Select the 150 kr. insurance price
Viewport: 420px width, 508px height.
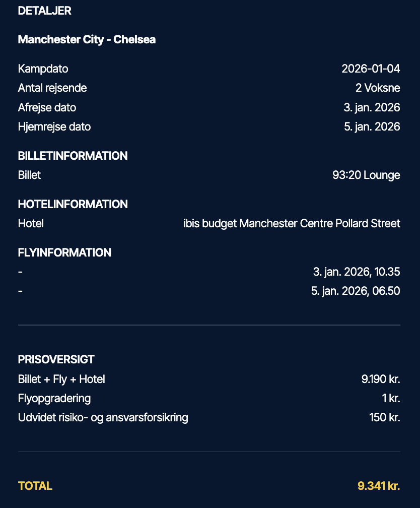point(384,417)
